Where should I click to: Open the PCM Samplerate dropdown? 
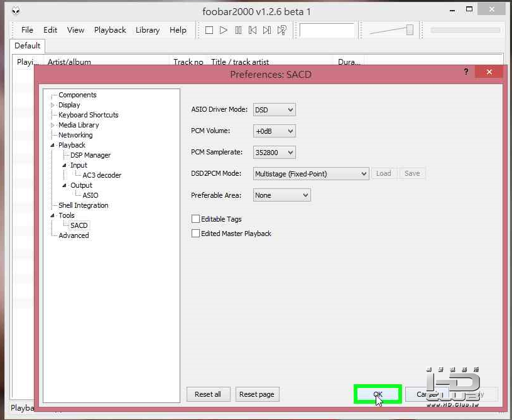[x=275, y=153]
